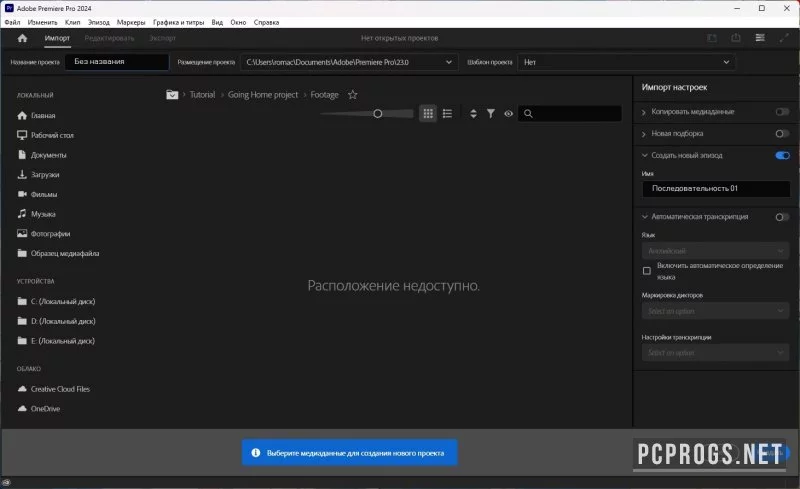
Task: Open Фильмы location
Action: tap(37, 194)
